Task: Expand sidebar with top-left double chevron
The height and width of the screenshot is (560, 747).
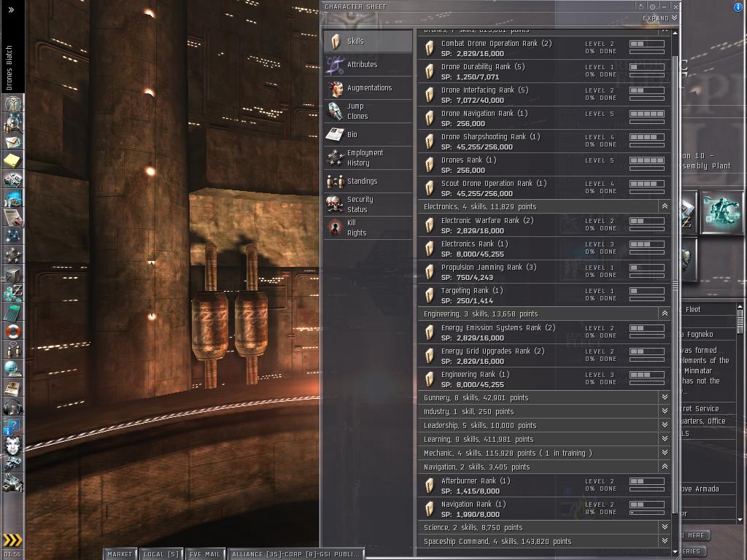Action: pos(11,9)
